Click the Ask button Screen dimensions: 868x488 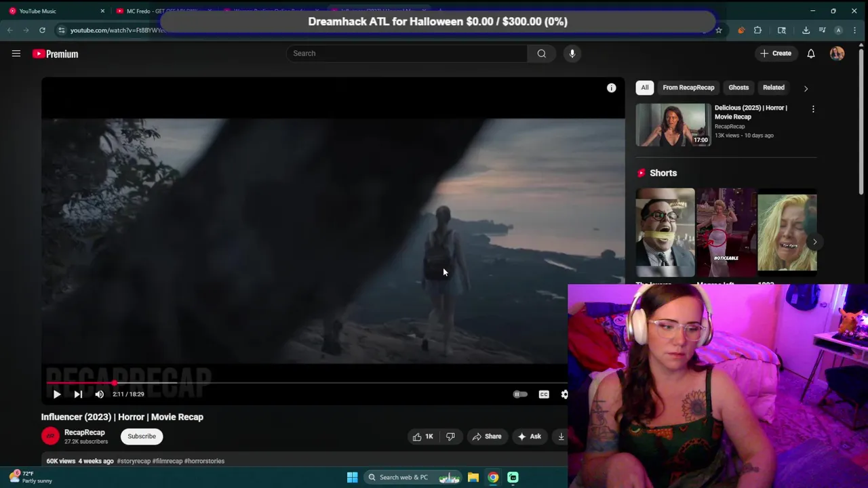[530, 436]
